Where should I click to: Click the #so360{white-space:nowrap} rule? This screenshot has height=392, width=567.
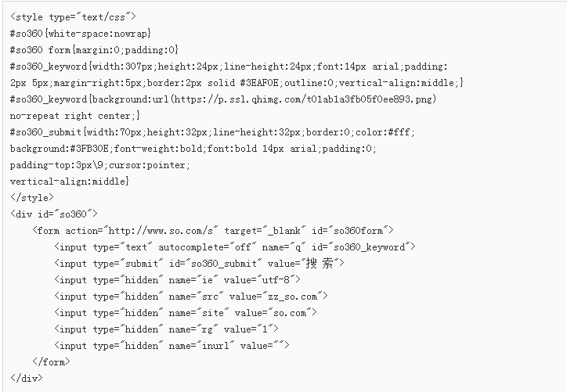(x=81, y=34)
